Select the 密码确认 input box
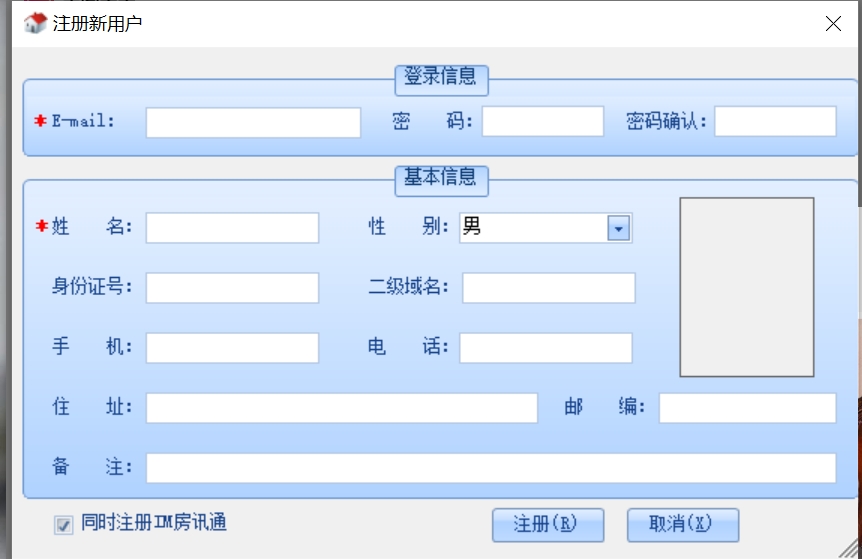 tap(775, 122)
